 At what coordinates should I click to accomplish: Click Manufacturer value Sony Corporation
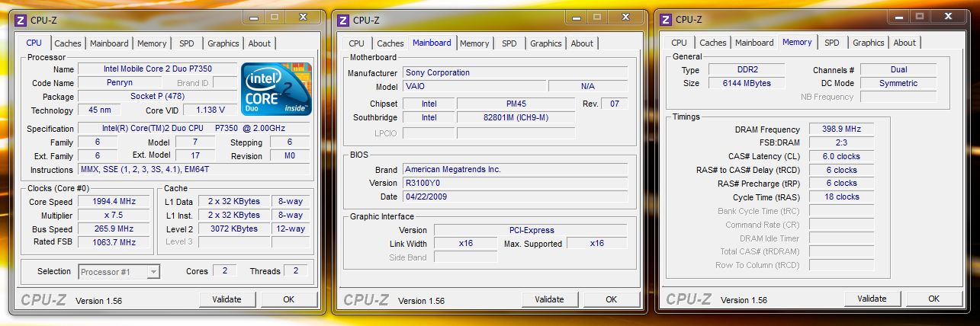515,72
